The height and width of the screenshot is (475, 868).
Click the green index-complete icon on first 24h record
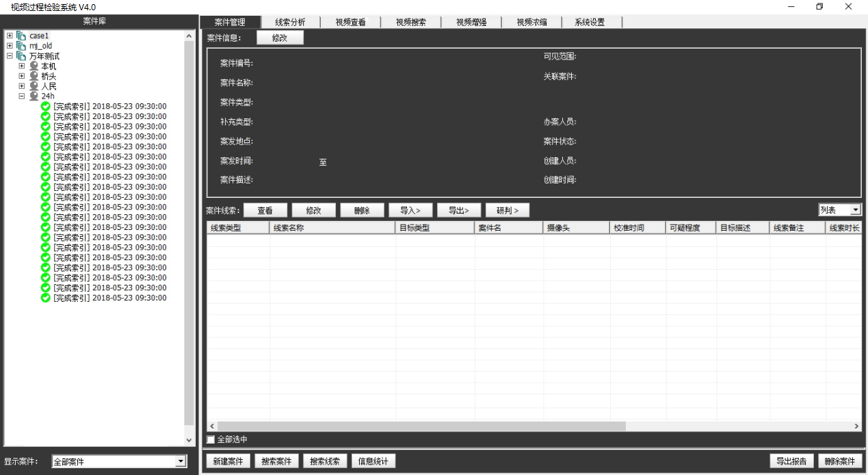tap(46, 107)
